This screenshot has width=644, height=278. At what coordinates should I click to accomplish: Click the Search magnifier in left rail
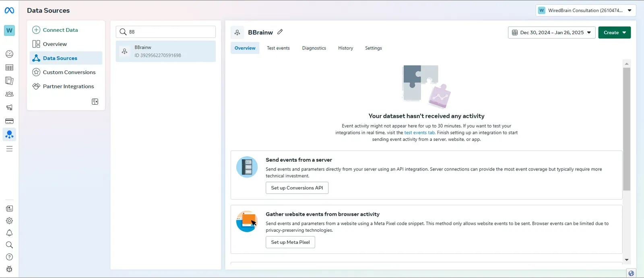point(9,245)
